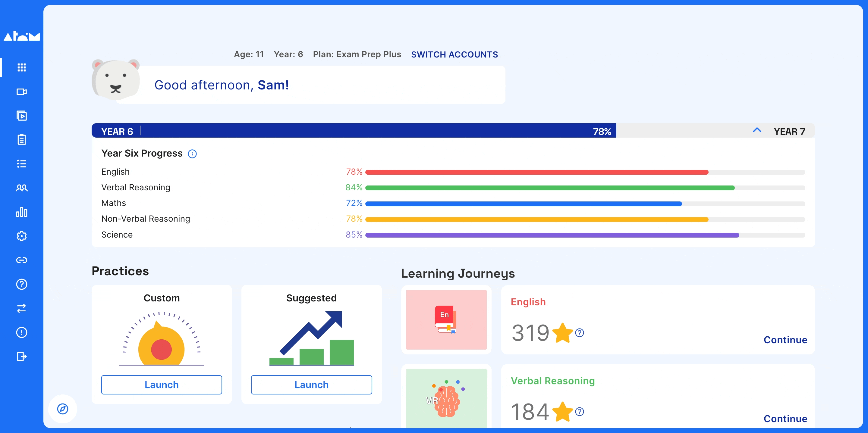Click the grid/dashboard icon in sidebar

(22, 67)
